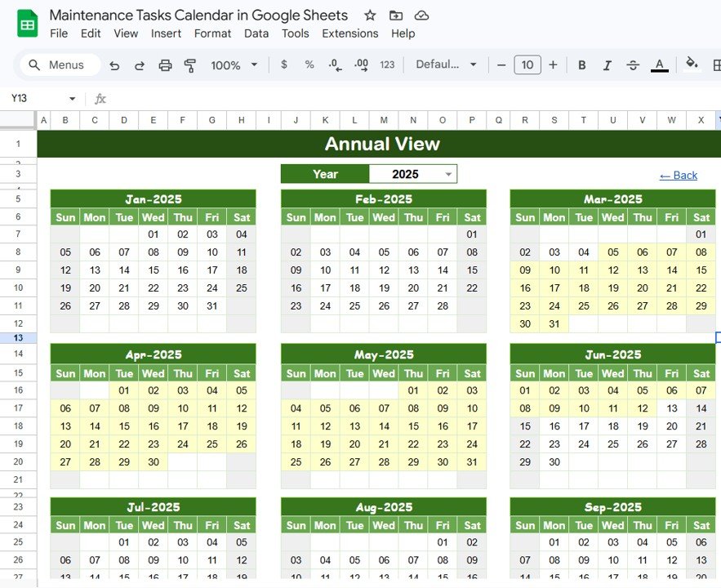Open the View menu
The height and width of the screenshot is (588, 721).
click(126, 33)
